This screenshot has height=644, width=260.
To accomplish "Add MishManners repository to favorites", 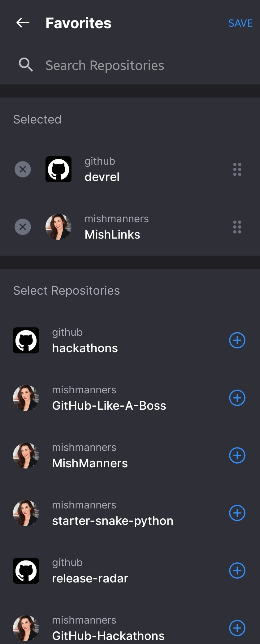I will 237,456.
